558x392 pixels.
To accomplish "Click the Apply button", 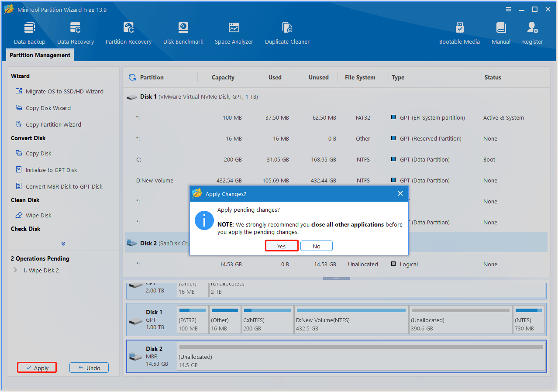I will pos(37,368).
